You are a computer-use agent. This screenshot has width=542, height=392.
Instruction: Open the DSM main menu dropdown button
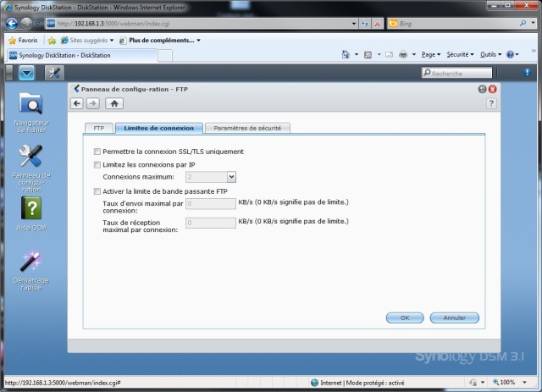pos(26,73)
